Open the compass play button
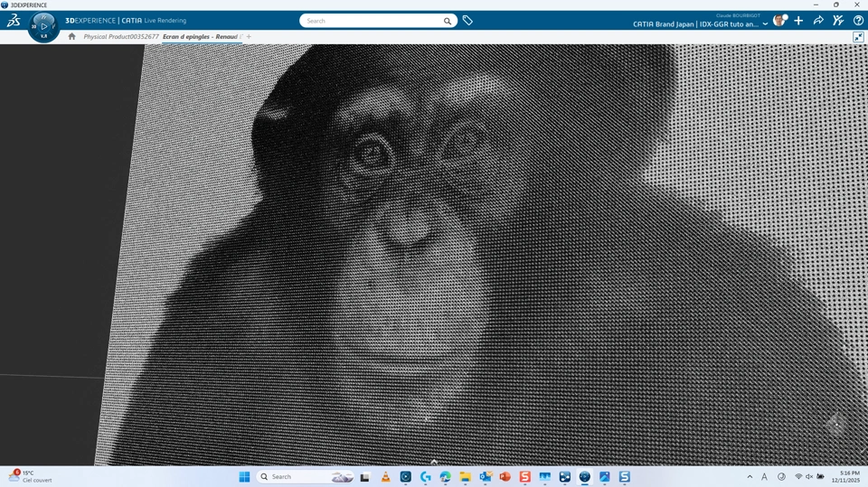The image size is (868, 487). tap(44, 26)
